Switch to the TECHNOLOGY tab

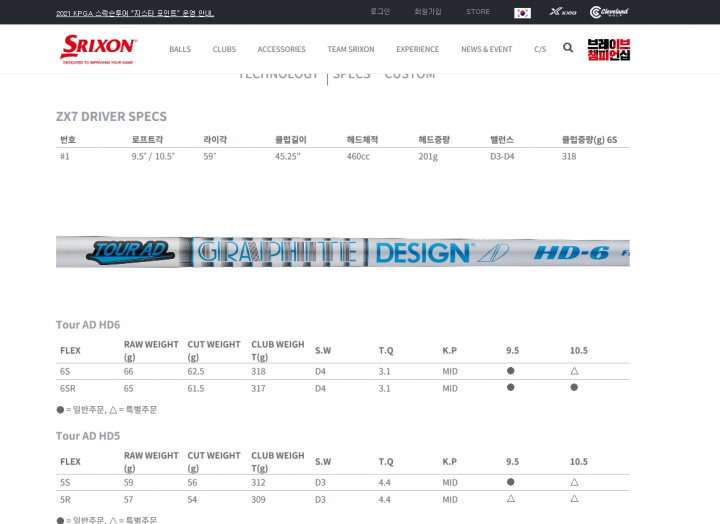click(278, 75)
